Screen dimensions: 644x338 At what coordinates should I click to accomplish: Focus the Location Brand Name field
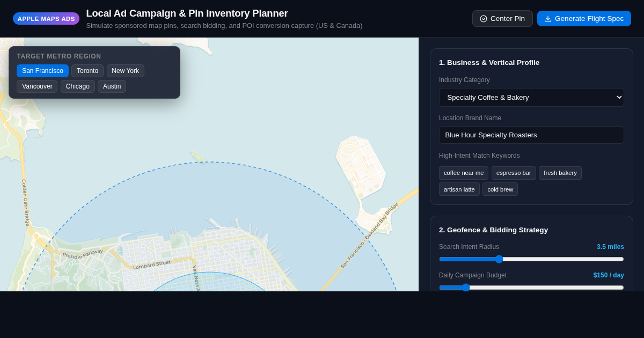(531, 135)
